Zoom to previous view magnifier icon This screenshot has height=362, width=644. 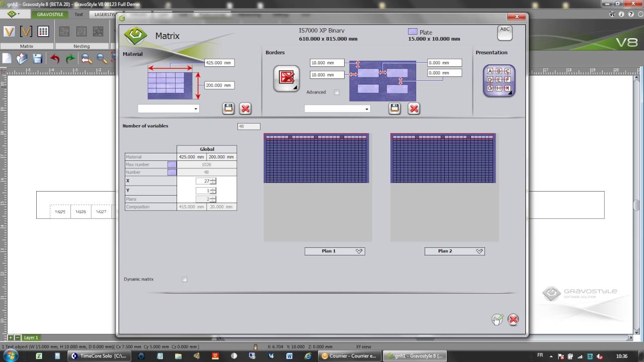(87, 58)
